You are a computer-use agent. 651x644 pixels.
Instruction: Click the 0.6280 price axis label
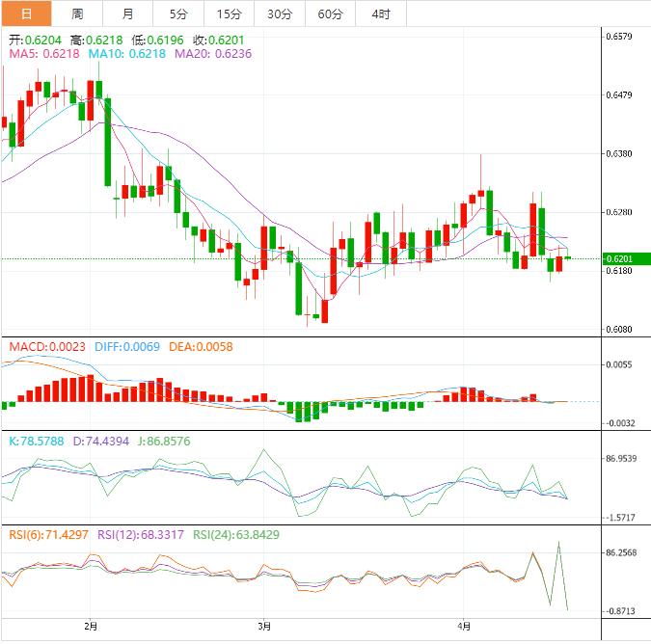(x=619, y=212)
